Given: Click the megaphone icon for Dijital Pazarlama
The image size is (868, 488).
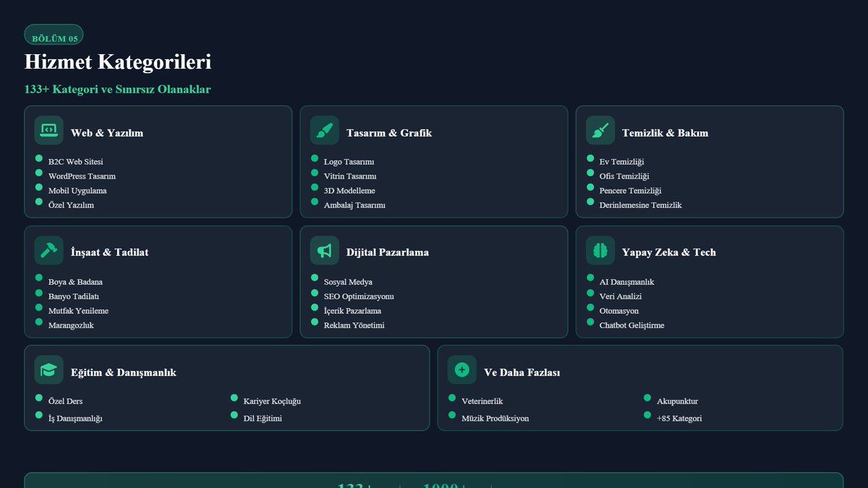Looking at the screenshot, I should (x=325, y=250).
